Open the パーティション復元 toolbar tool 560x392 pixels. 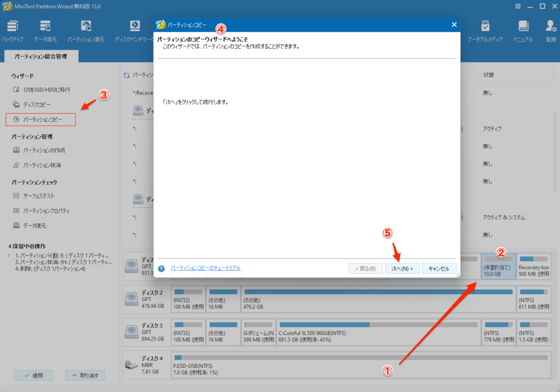[86, 31]
